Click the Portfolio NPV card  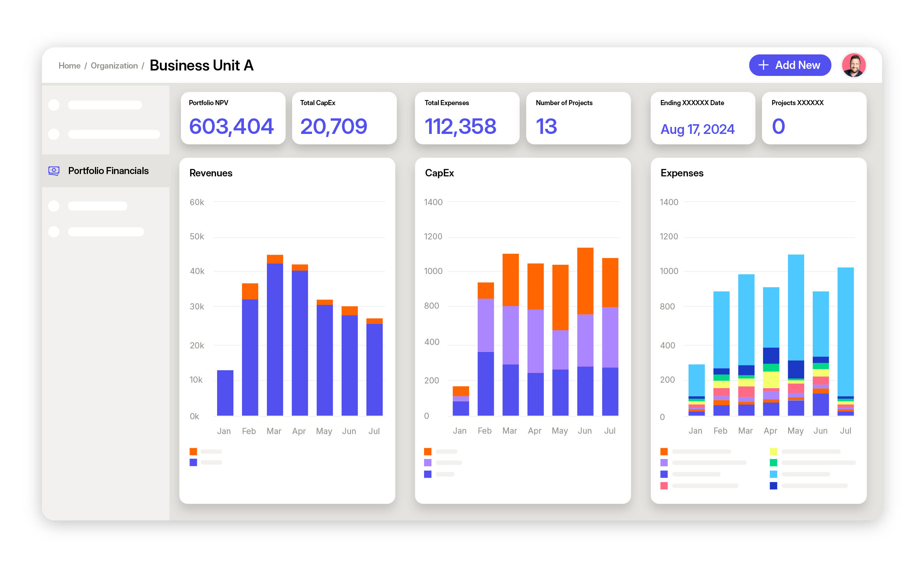pos(232,118)
